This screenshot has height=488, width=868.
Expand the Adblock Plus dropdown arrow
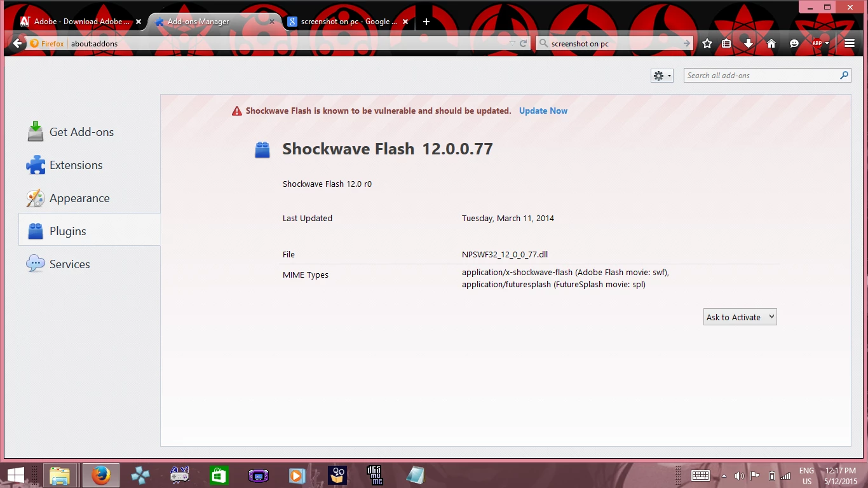tap(827, 44)
